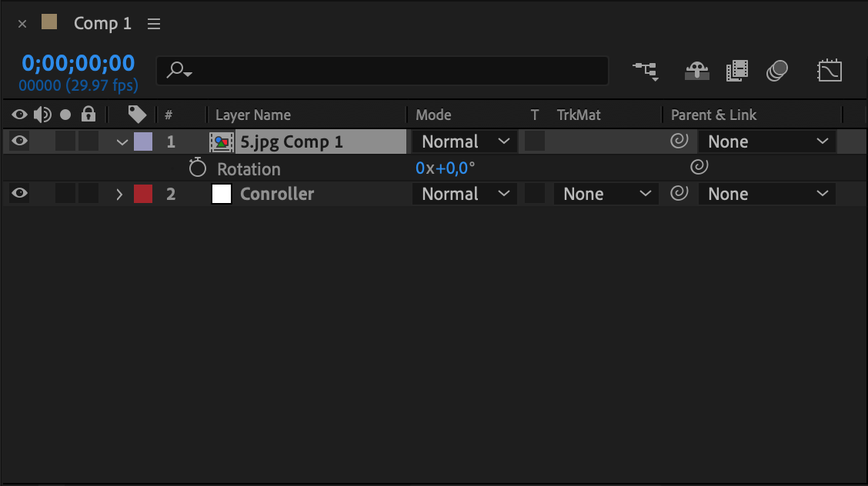Enable the motion blur icon

(x=777, y=71)
